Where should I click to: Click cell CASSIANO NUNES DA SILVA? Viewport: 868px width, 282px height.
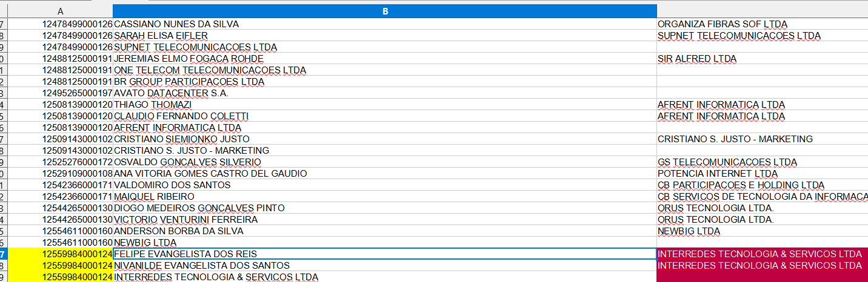[385, 24]
